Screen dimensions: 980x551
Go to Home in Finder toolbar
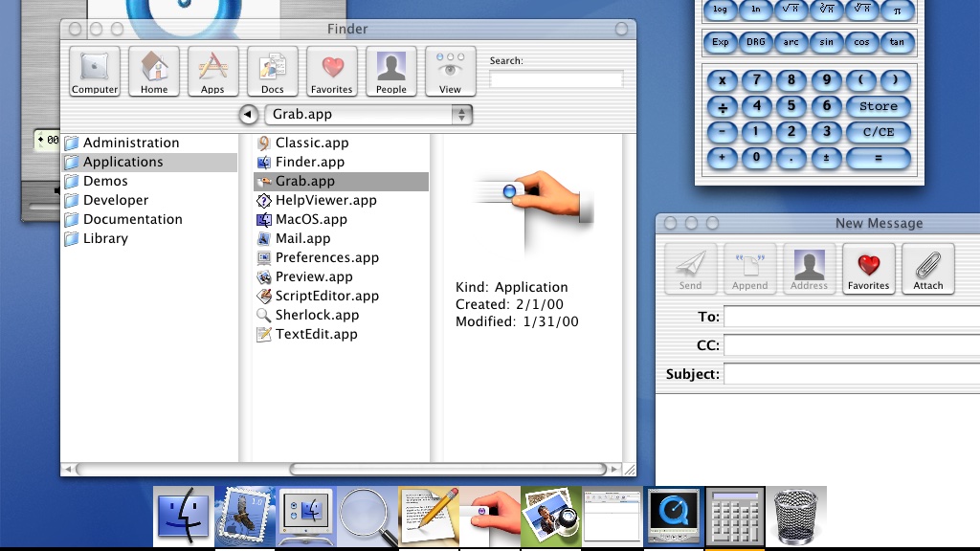[x=154, y=71]
